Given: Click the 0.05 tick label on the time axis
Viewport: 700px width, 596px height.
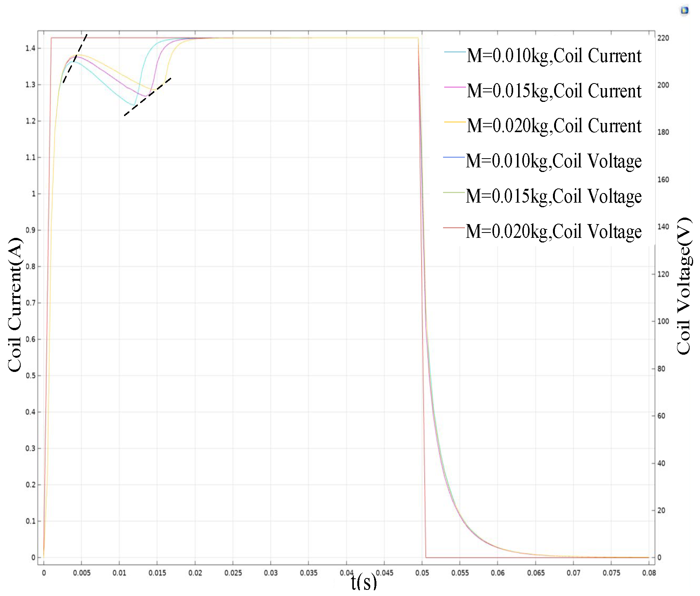Looking at the screenshot, I should 422,573.
